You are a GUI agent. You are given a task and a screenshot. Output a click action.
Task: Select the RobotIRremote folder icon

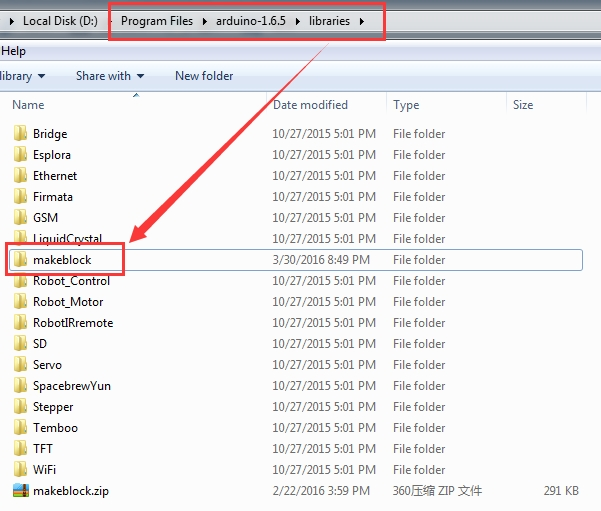pyautogui.click(x=20, y=322)
